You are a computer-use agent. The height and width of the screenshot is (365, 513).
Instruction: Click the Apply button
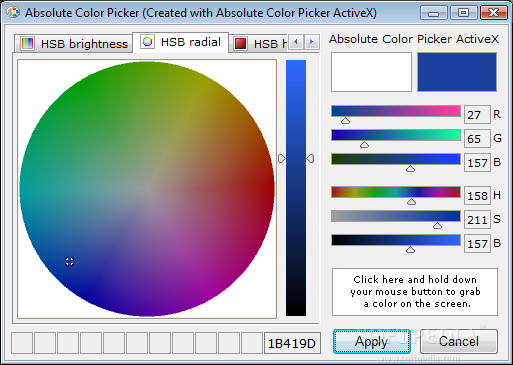coord(372,341)
